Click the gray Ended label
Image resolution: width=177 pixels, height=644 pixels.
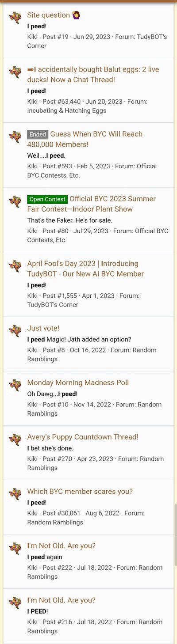(x=38, y=134)
